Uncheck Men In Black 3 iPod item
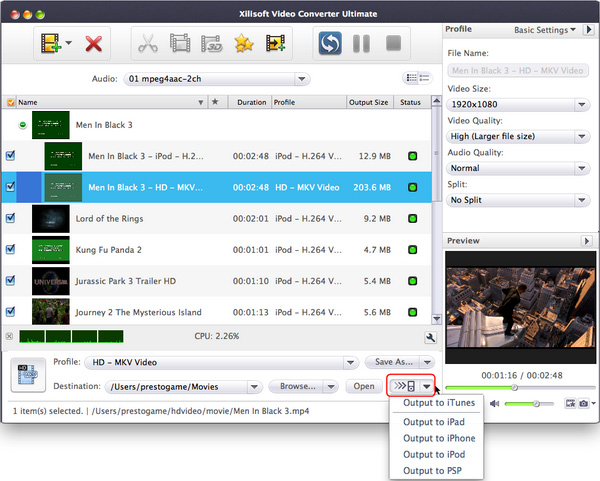 pos(11,155)
